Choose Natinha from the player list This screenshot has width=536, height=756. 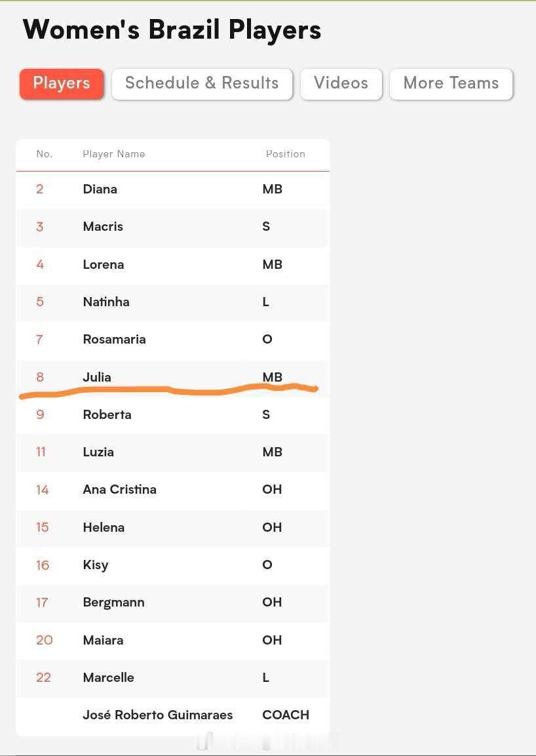click(106, 302)
